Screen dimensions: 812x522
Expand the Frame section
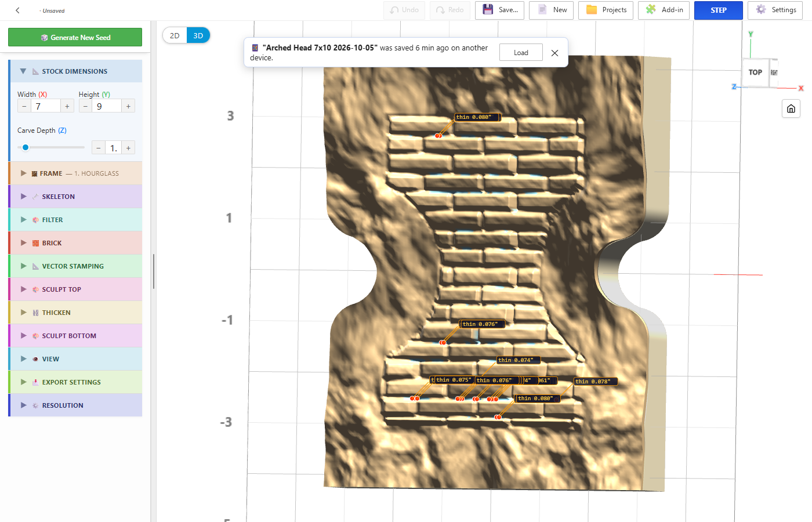click(x=23, y=173)
